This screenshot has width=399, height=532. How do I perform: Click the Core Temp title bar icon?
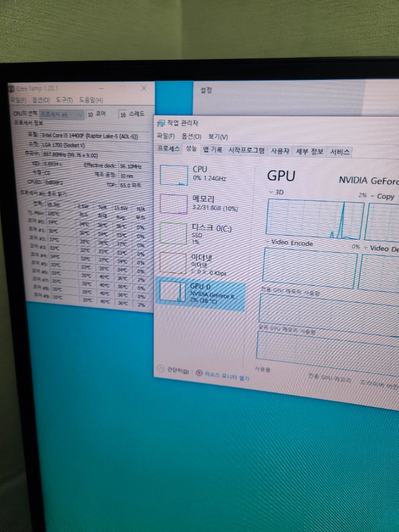[11, 88]
